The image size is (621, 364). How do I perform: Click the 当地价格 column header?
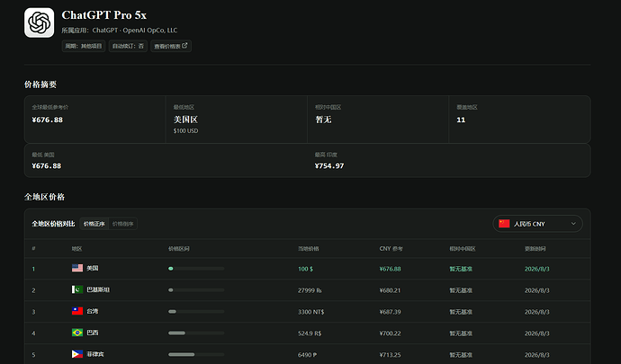pos(308,249)
